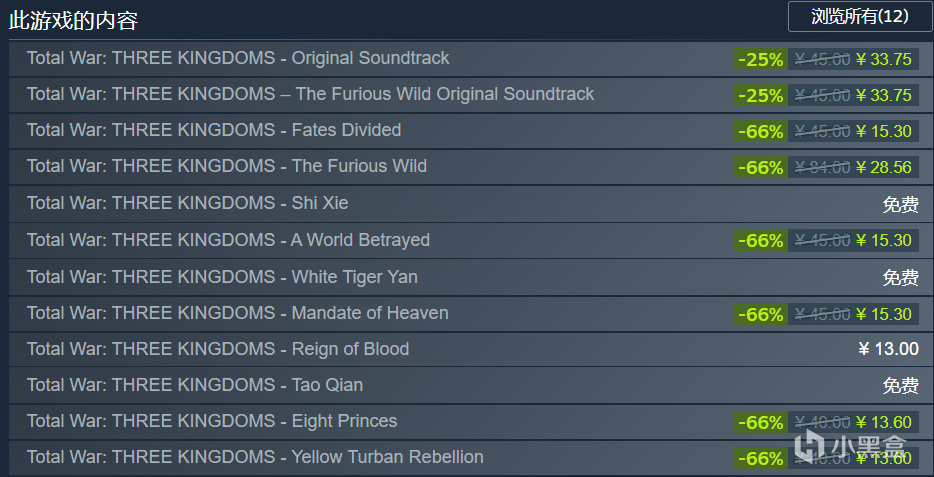Select the Eight Princes DLC row
Image resolution: width=934 pixels, height=477 pixels.
(x=212, y=421)
